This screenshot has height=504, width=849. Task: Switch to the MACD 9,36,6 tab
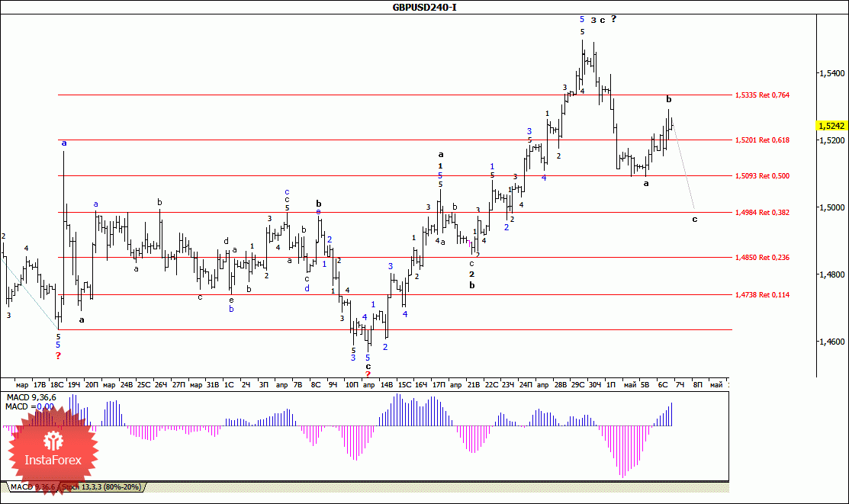click(33, 487)
